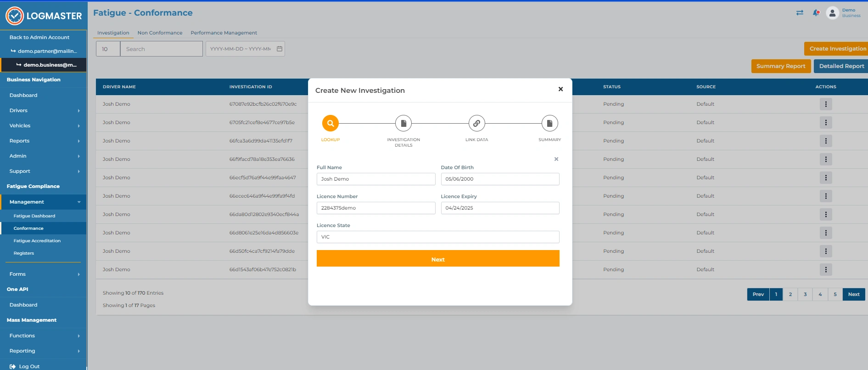This screenshot has width=868, height=370.
Task: Click the Licence Number field
Action: (x=376, y=208)
